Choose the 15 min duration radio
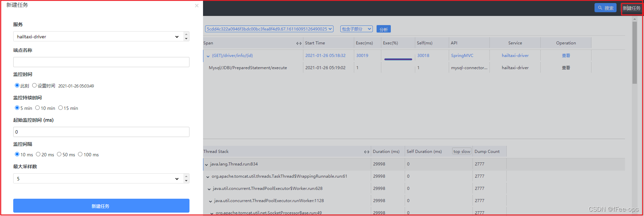The image size is (644, 216). (60, 108)
